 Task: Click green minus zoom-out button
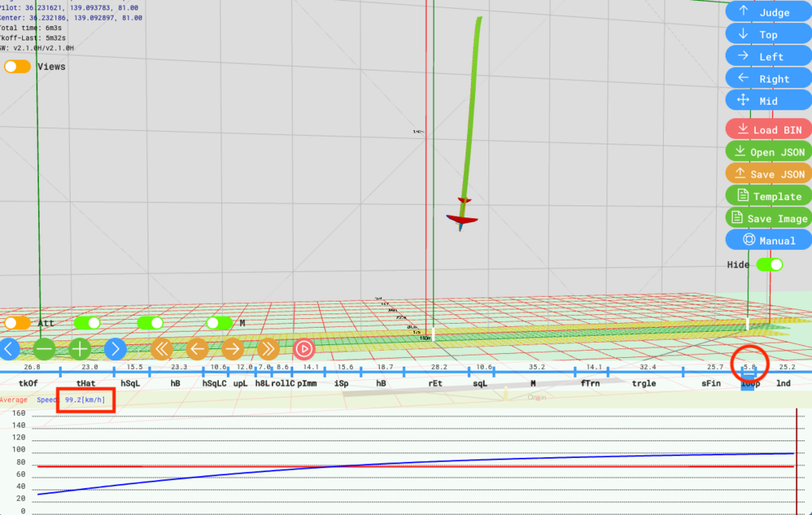(44, 348)
